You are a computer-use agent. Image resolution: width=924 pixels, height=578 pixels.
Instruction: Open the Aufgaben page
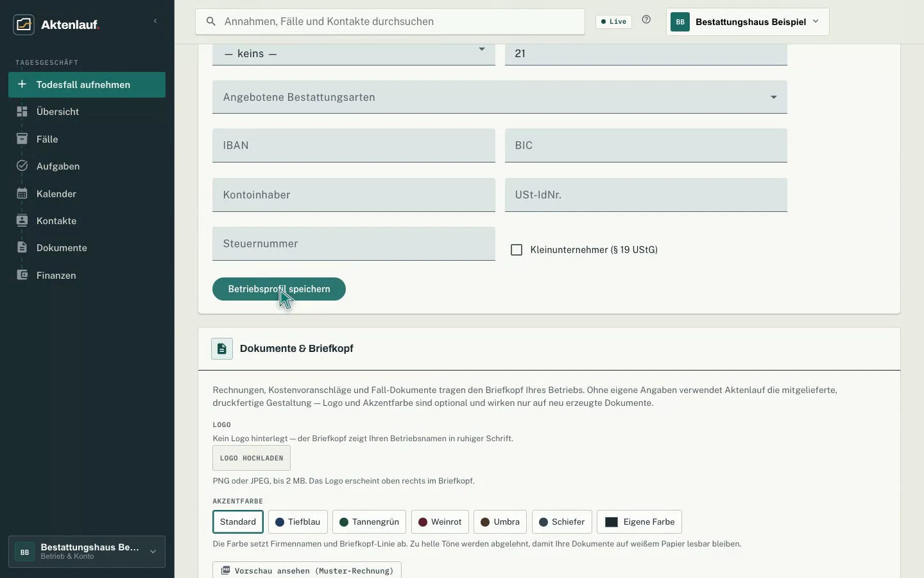point(87,166)
